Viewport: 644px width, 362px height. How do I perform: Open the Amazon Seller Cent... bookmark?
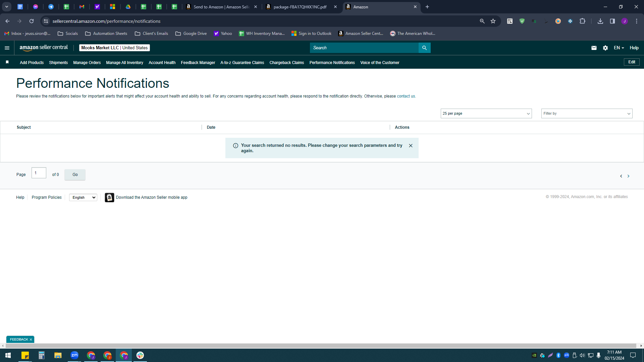point(361,34)
